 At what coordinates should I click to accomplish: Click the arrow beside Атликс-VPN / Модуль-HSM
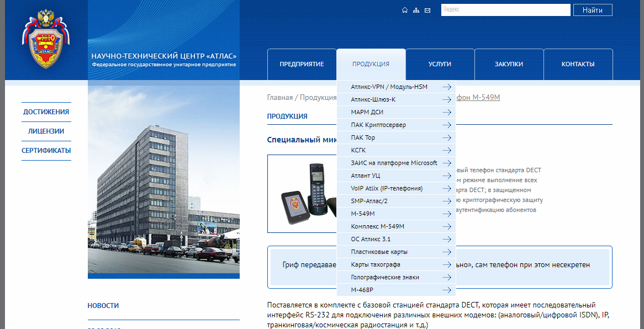tap(447, 87)
